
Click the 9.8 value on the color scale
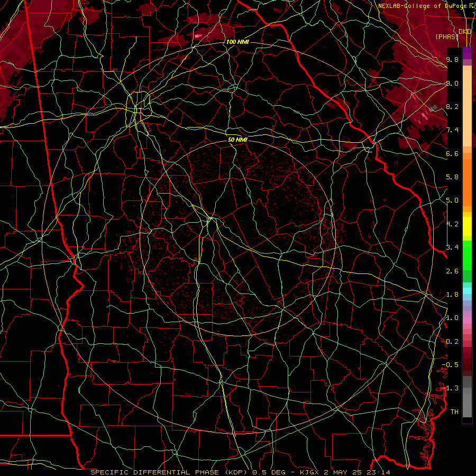click(x=452, y=59)
